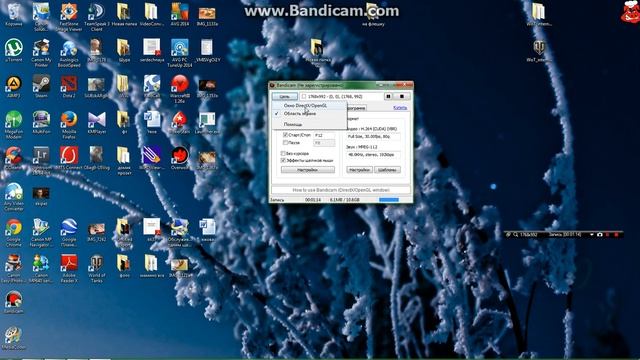Click the blue disk space progress bar
Image resolution: width=640 pixels, height=360 pixels.
coord(389,200)
